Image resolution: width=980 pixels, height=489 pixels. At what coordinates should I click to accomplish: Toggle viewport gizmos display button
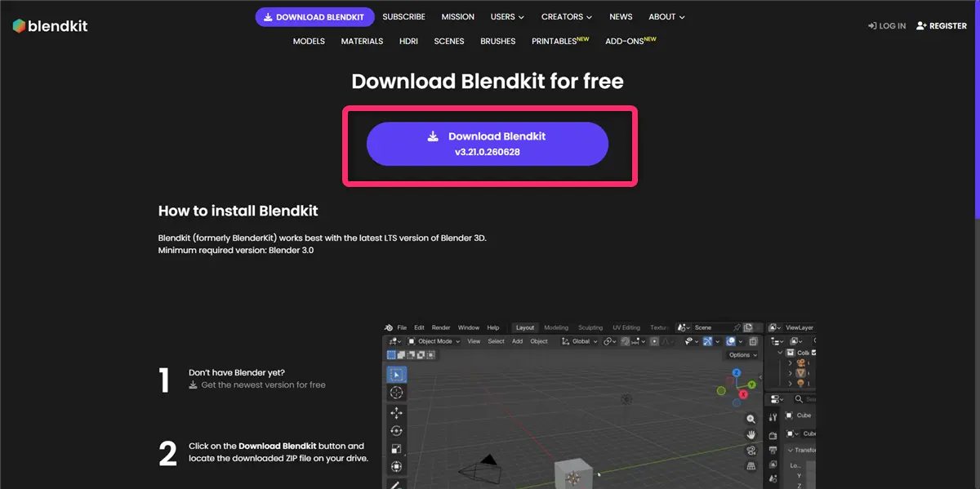coord(708,341)
